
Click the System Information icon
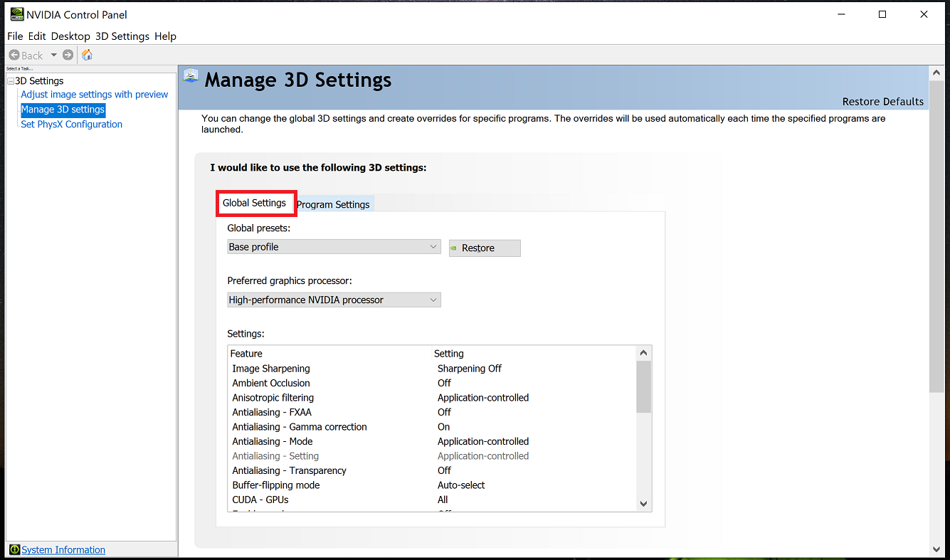click(14, 550)
